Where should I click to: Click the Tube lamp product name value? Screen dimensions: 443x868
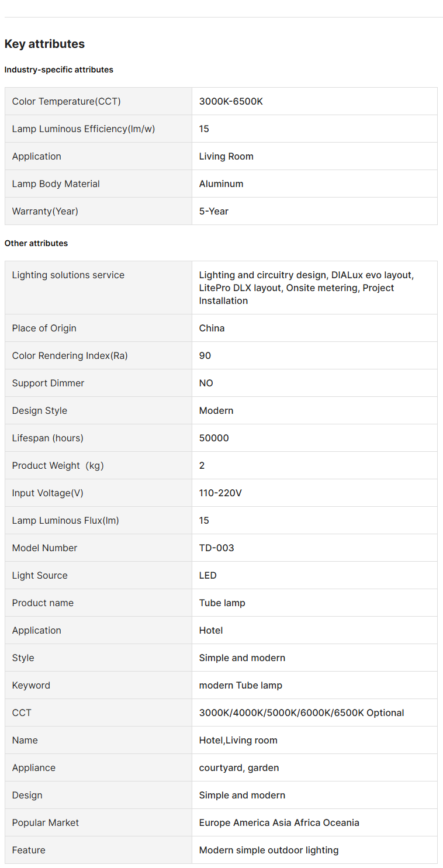[222, 603]
